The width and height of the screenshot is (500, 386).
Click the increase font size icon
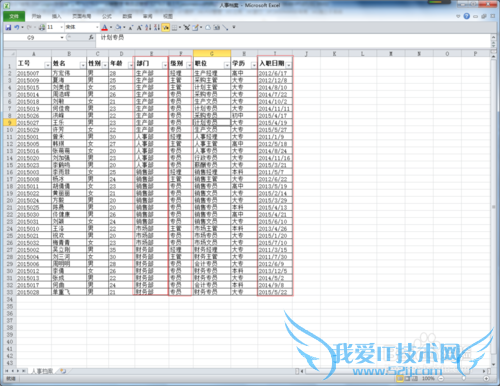coord(139,27)
